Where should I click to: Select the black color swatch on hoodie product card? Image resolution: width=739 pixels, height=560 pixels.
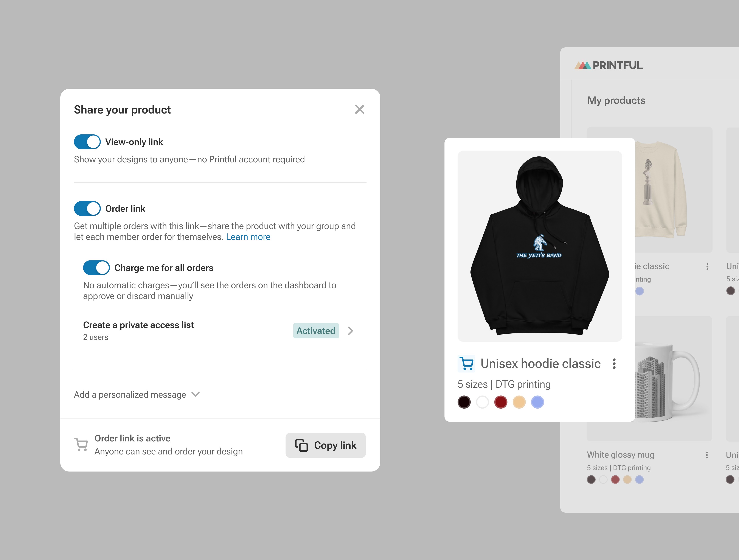tap(464, 402)
